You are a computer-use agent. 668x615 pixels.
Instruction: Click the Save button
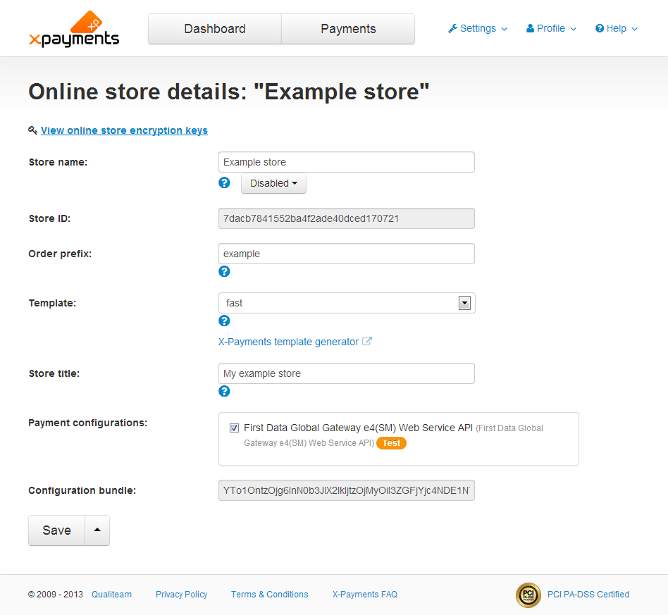click(57, 530)
